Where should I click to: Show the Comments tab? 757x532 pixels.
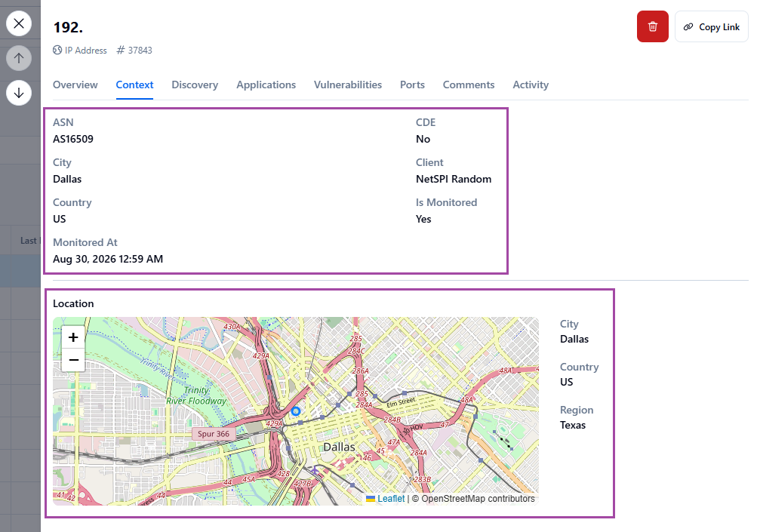pos(469,85)
